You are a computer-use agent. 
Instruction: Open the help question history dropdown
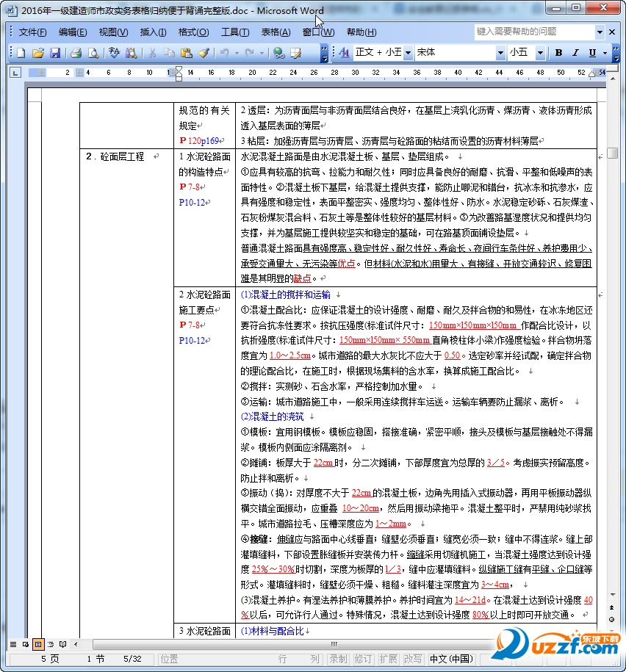coord(600,32)
